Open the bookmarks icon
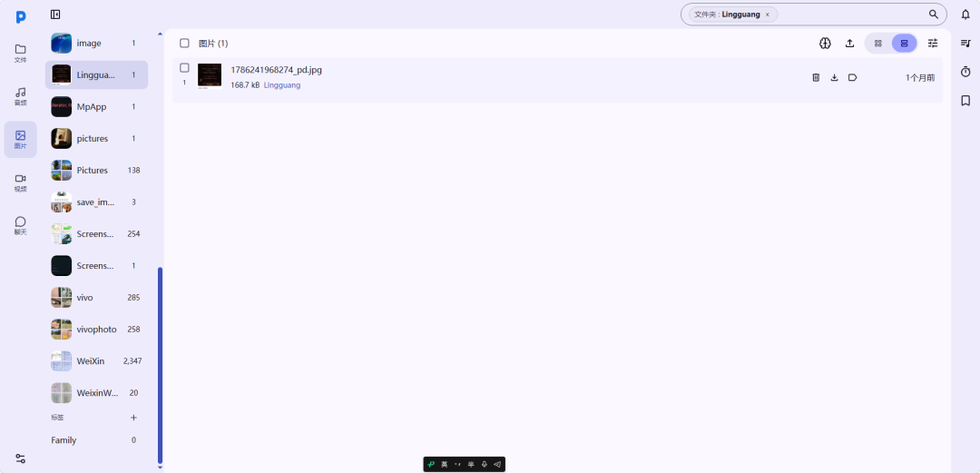The width and height of the screenshot is (980, 473). (x=965, y=101)
